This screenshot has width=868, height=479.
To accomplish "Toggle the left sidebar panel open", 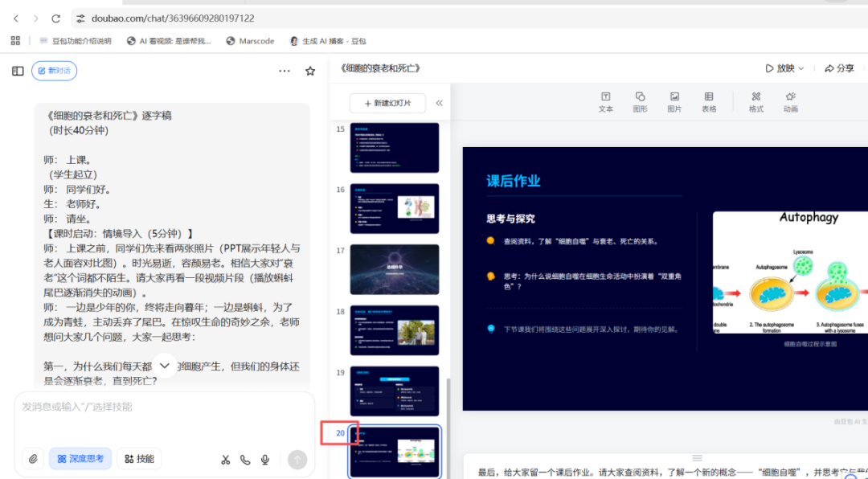I will (16, 71).
